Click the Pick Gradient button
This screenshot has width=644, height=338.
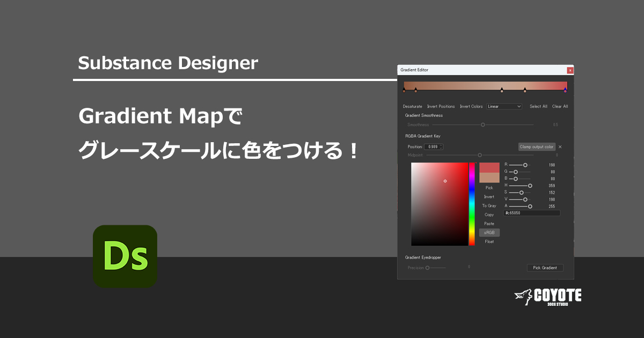click(545, 267)
